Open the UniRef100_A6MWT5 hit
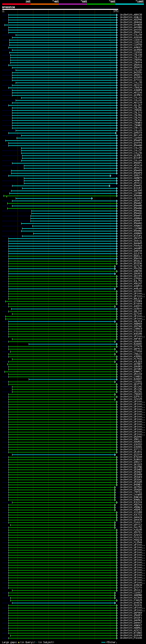 point(131,178)
